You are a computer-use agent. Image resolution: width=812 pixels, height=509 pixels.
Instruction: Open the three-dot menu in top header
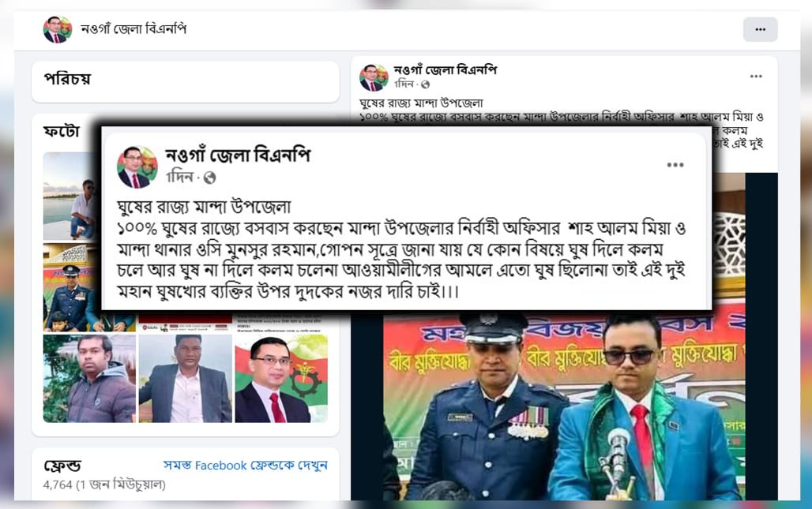tap(760, 29)
